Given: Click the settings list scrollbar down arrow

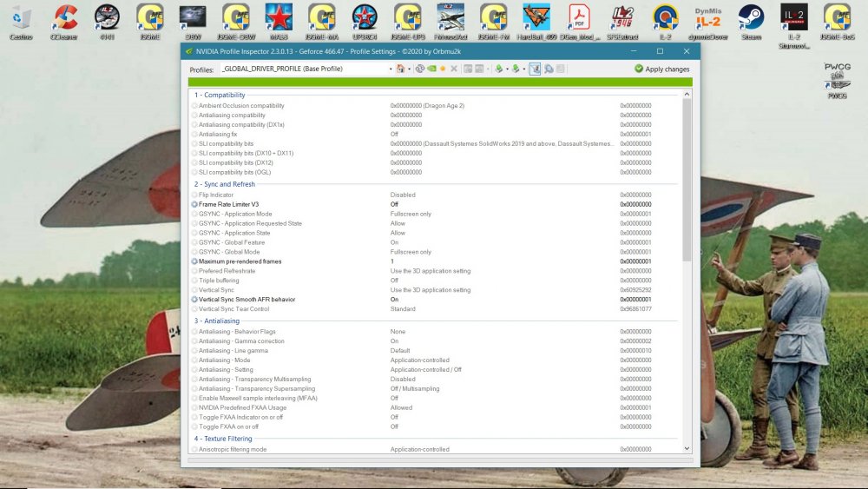Looking at the screenshot, I should pyautogui.click(x=687, y=448).
